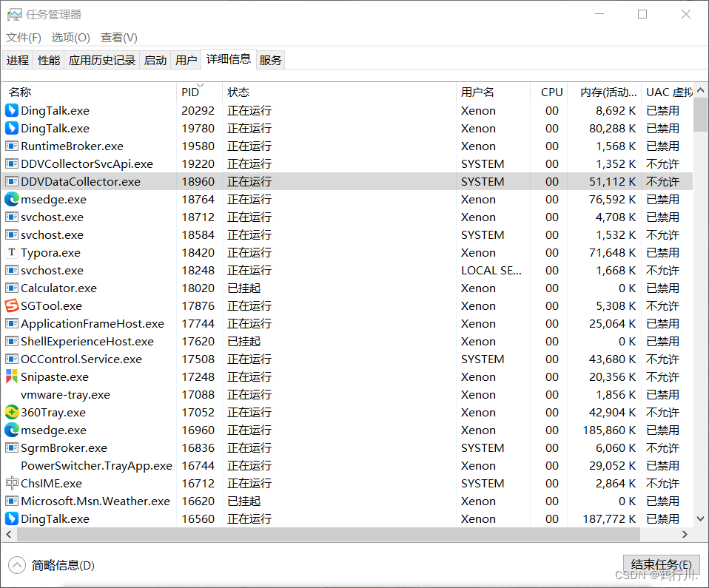Screen dimensions: 709x588
Task: Open the 查看(V) menu
Action: pyautogui.click(x=119, y=38)
